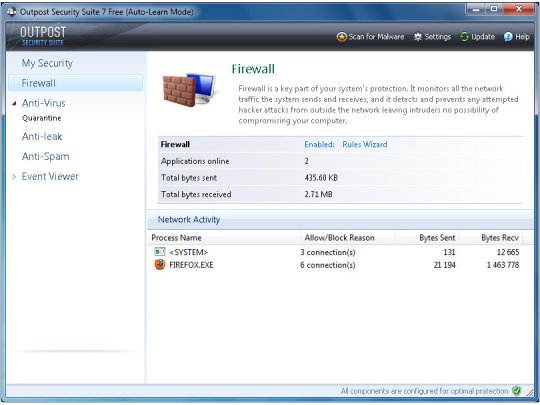Click the Enabled firewall status link
The height and width of the screenshot is (405, 540).
pyautogui.click(x=319, y=144)
